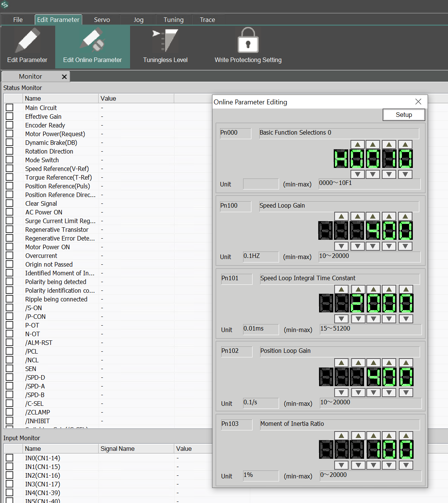Open the Servo menu tab

coord(102,20)
